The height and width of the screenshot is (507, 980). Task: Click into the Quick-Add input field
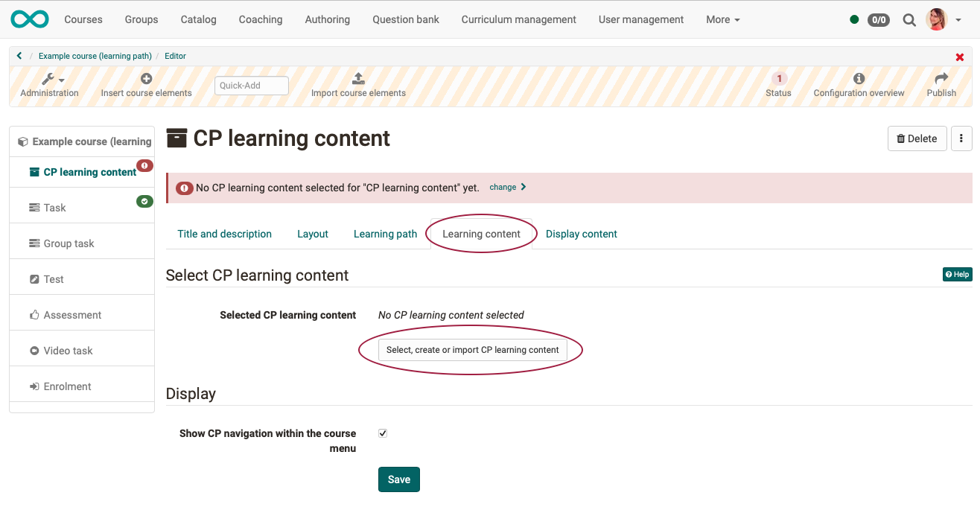[252, 86]
